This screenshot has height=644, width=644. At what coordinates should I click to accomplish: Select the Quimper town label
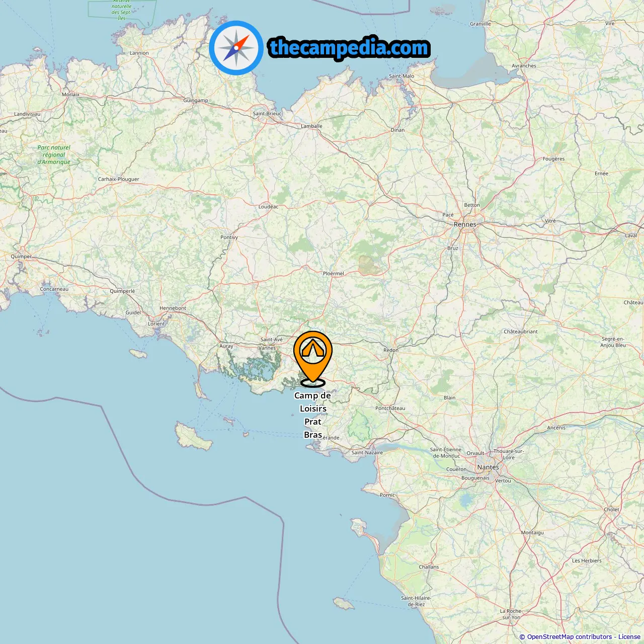21,257
